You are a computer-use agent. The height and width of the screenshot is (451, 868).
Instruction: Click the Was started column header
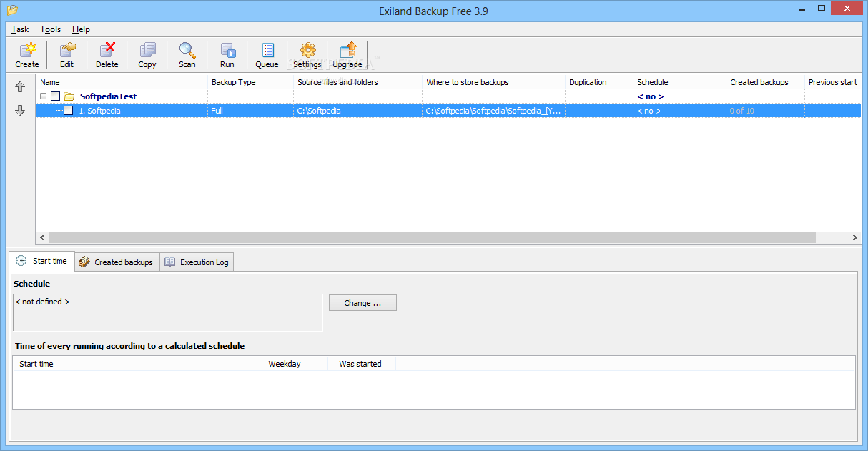coord(361,364)
